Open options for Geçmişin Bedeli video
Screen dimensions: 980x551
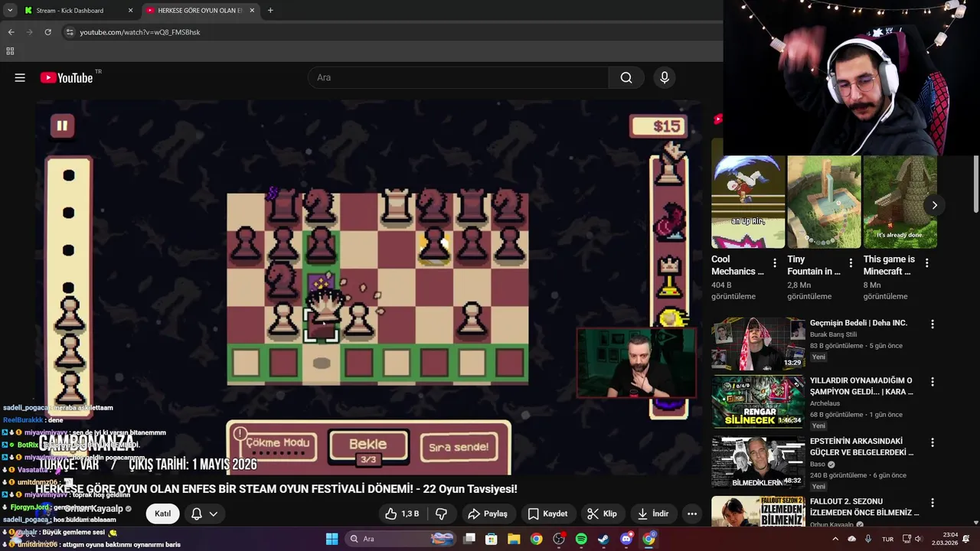pyautogui.click(x=933, y=324)
